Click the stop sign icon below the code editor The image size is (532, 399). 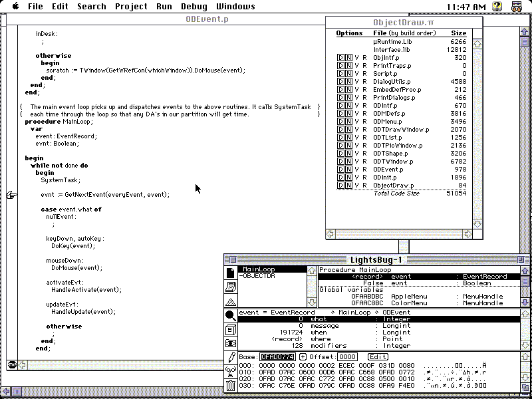tap(11, 364)
